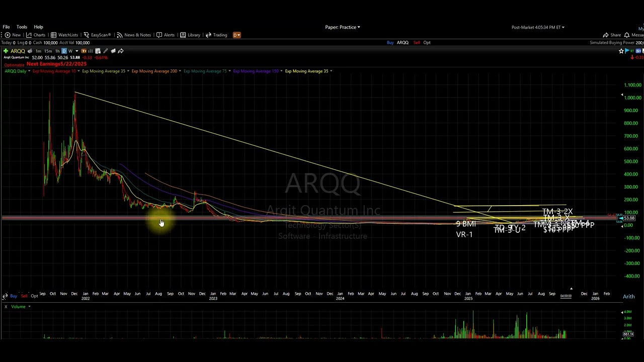Open the Volume indicator dropdown
Image resolution: width=644 pixels, height=362 pixels.
pyautogui.click(x=29, y=307)
